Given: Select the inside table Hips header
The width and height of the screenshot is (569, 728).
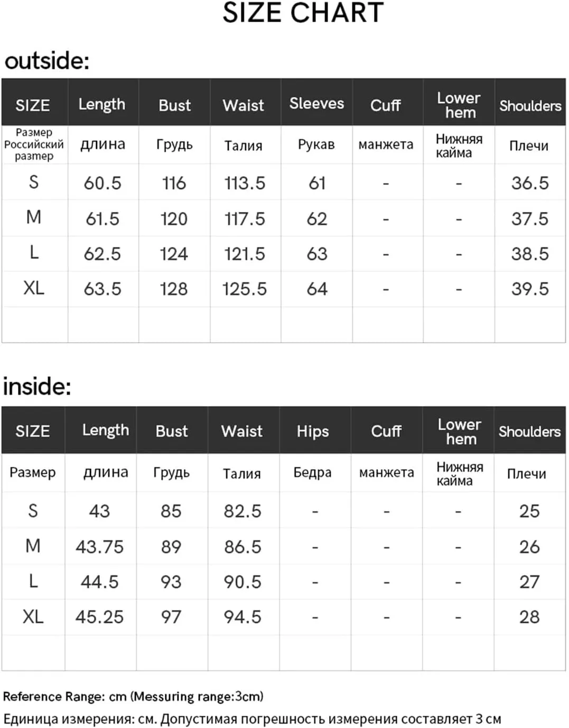Looking at the screenshot, I should click(313, 431).
